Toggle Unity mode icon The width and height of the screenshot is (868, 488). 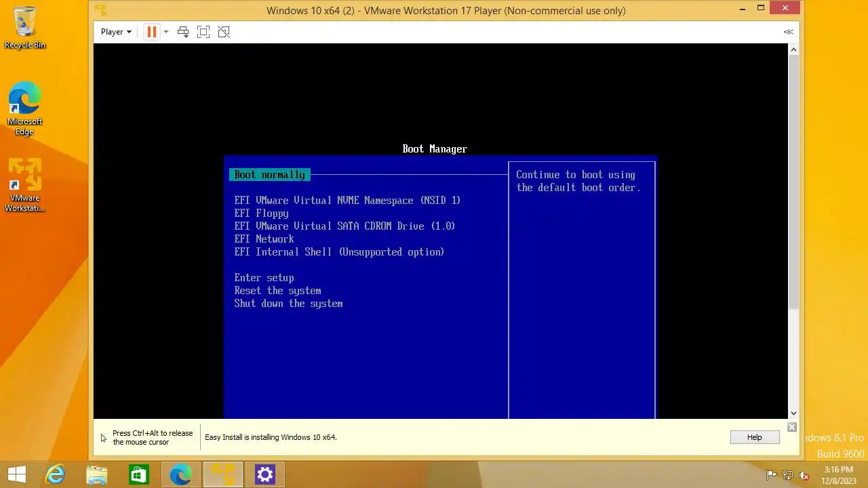224,32
